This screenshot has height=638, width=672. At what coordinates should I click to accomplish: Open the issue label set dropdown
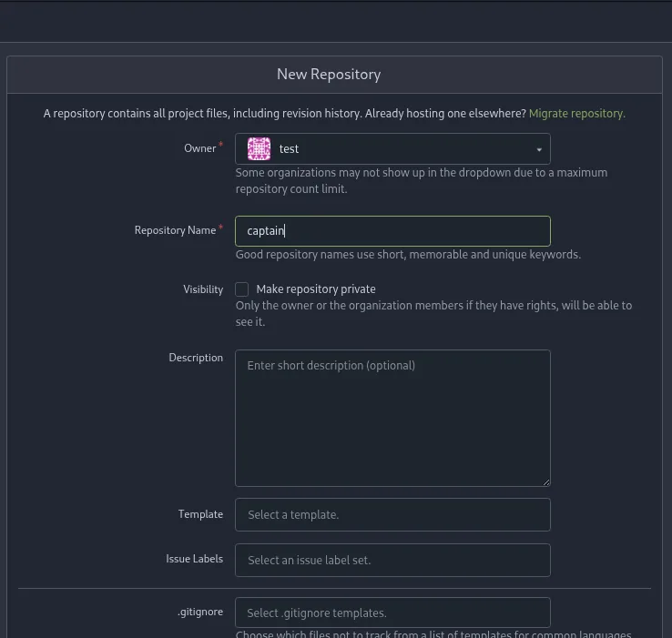click(392, 560)
